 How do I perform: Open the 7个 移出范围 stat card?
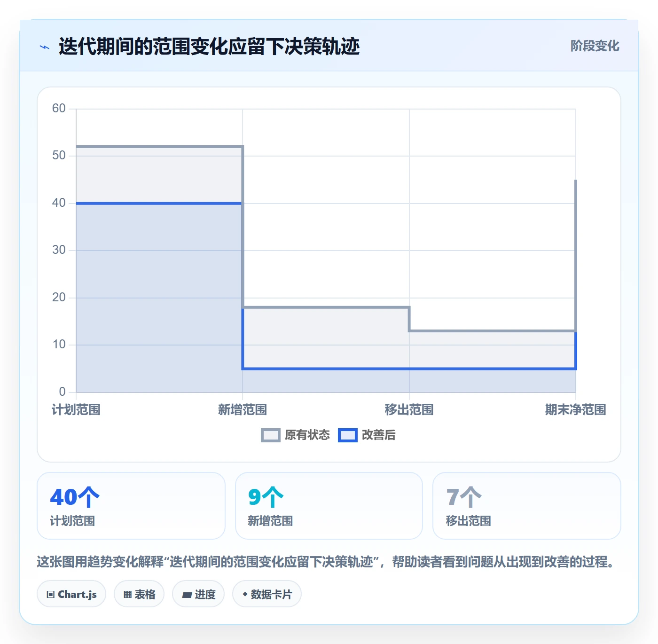point(527,506)
